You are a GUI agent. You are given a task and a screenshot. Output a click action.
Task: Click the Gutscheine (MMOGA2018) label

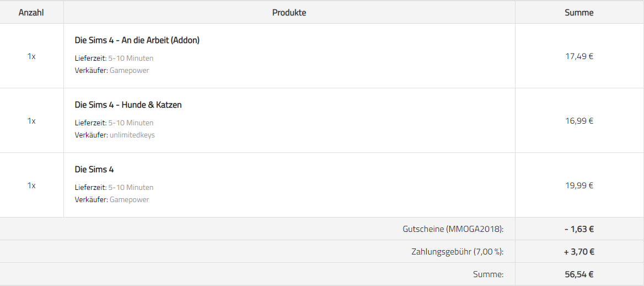click(x=453, y=229)
